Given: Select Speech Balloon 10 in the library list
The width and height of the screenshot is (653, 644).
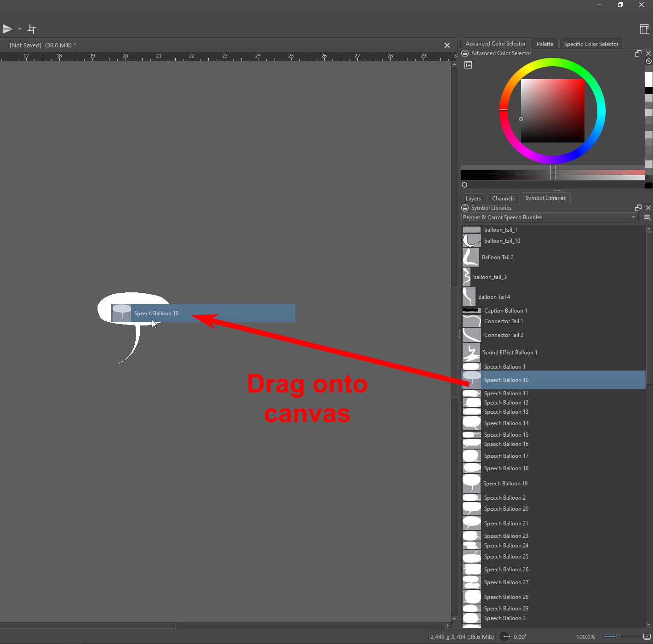Looking at the screenshot, I should 554,380.
